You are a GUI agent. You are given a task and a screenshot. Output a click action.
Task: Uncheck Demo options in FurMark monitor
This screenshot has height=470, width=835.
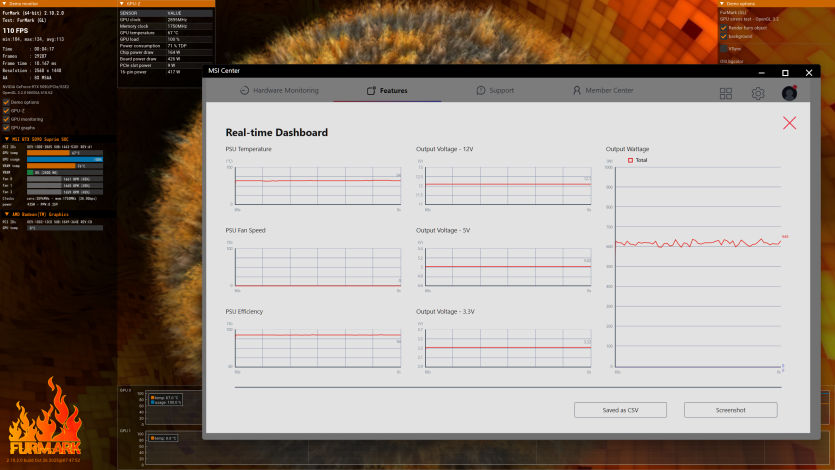point(6,102)
